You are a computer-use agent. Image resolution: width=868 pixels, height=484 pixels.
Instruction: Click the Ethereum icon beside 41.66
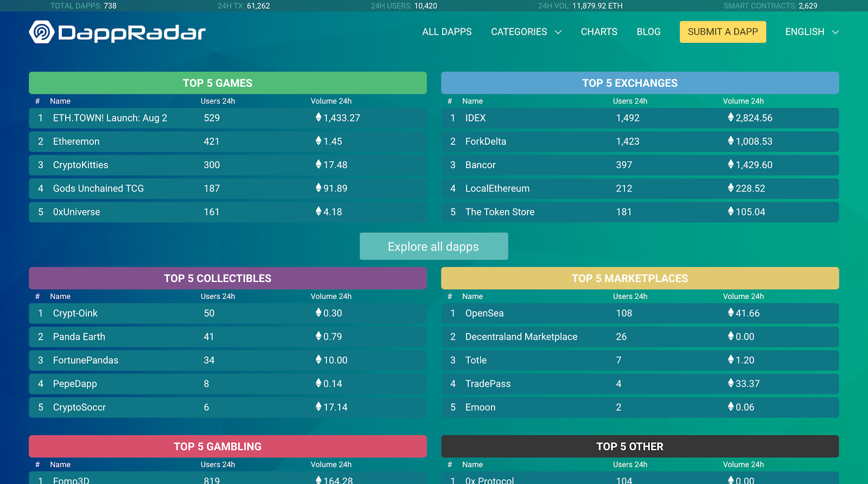click(731, 313)
